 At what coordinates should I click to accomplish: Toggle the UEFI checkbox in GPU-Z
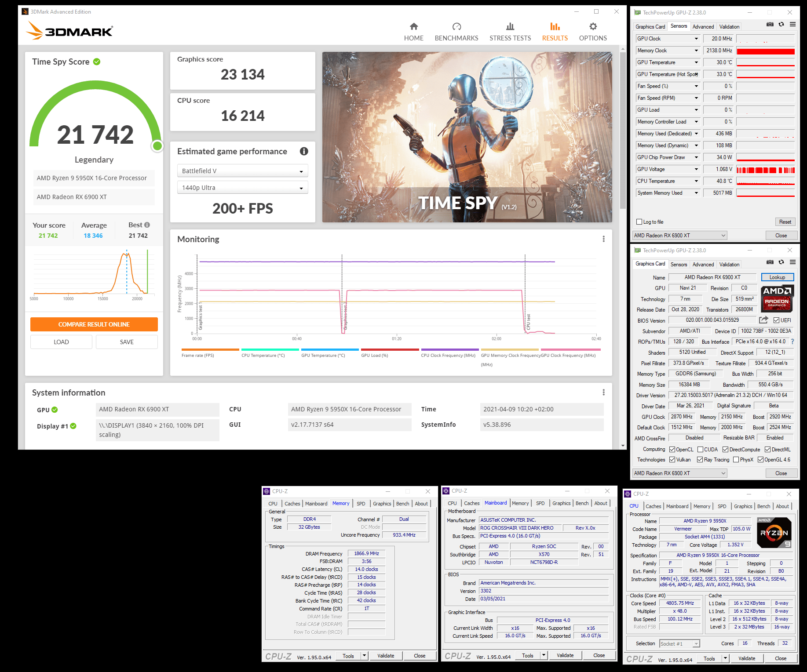click(x=776, y=320)
